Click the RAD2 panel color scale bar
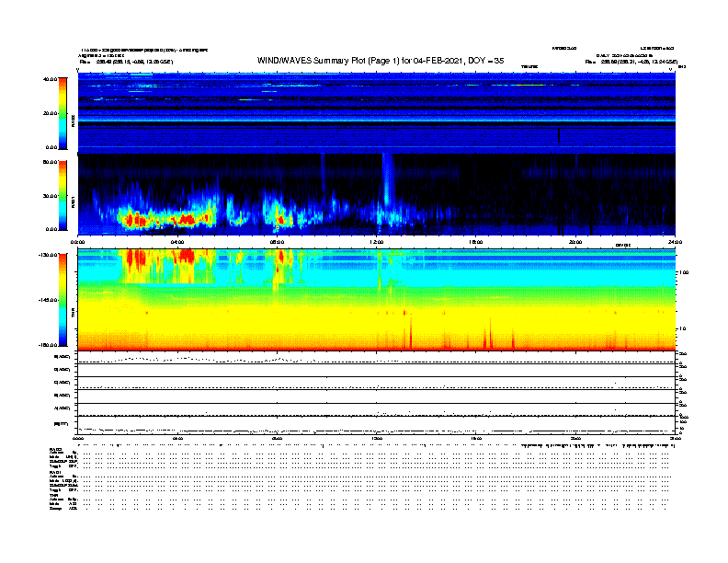This screenshot has height=563, width=728. click(x=63, y=113)
